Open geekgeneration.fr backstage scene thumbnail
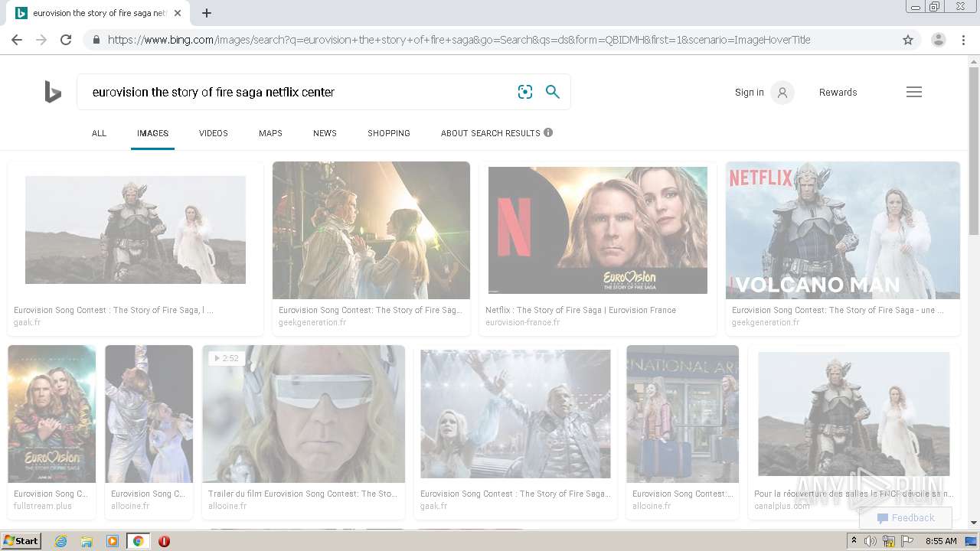 [x=371, y=230]
